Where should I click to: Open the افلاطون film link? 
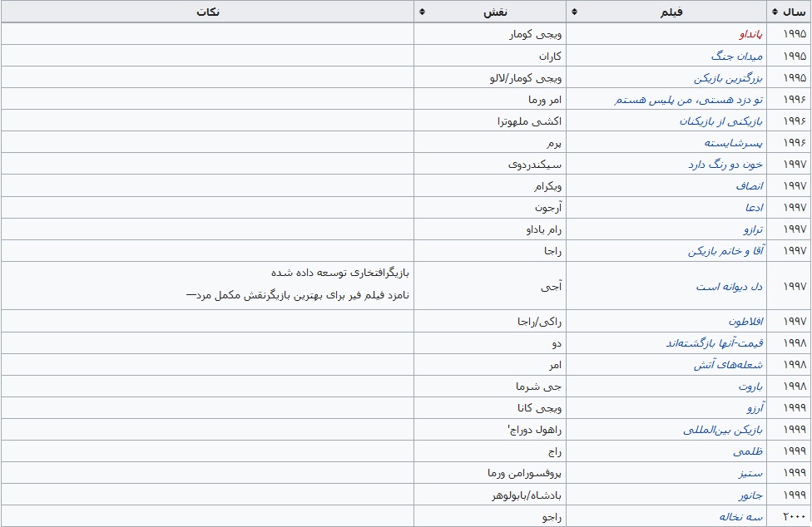point(746,321)
